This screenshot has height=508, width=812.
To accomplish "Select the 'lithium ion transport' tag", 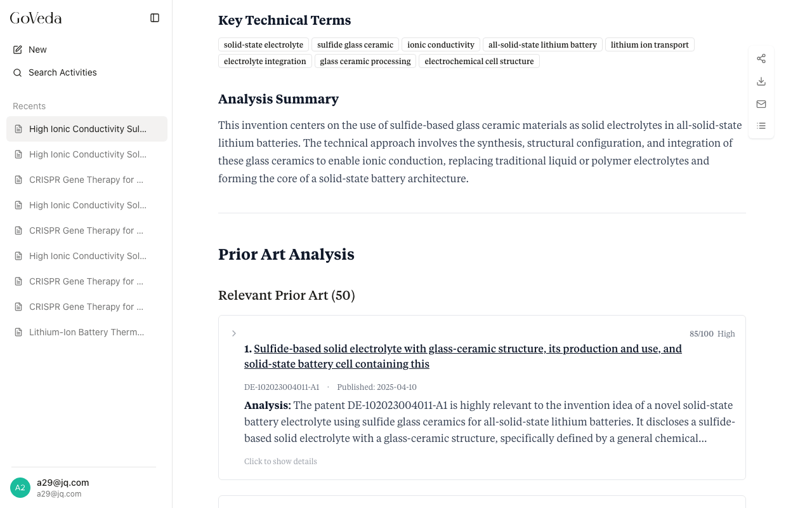I will [650, 44].
